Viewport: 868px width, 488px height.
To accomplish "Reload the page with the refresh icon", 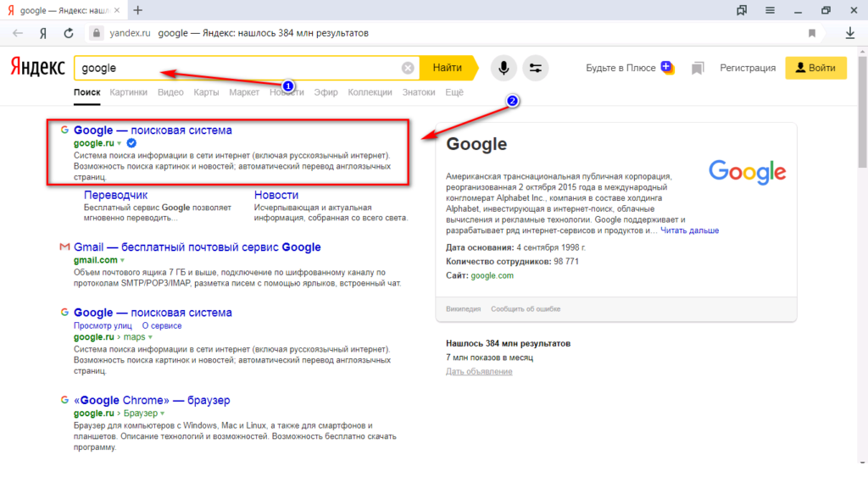I will pos(69,33).
